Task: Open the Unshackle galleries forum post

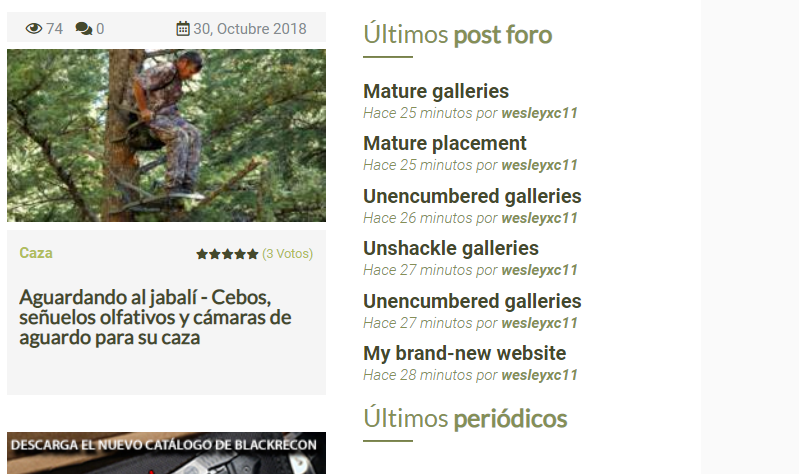Action: 451,248
